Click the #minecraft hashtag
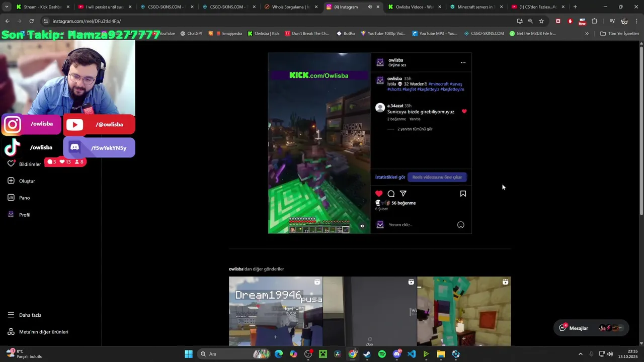 [438, 84]
